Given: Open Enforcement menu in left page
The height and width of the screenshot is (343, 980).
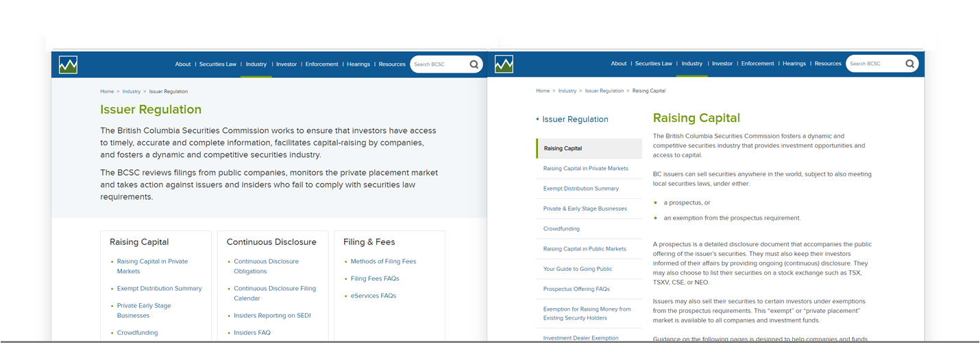Looking at the screenshot, I should point(322,64).
